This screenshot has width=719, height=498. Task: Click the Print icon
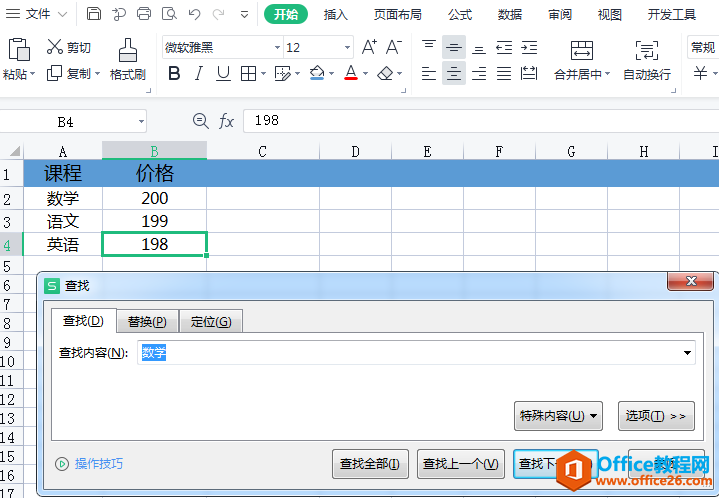144,14
